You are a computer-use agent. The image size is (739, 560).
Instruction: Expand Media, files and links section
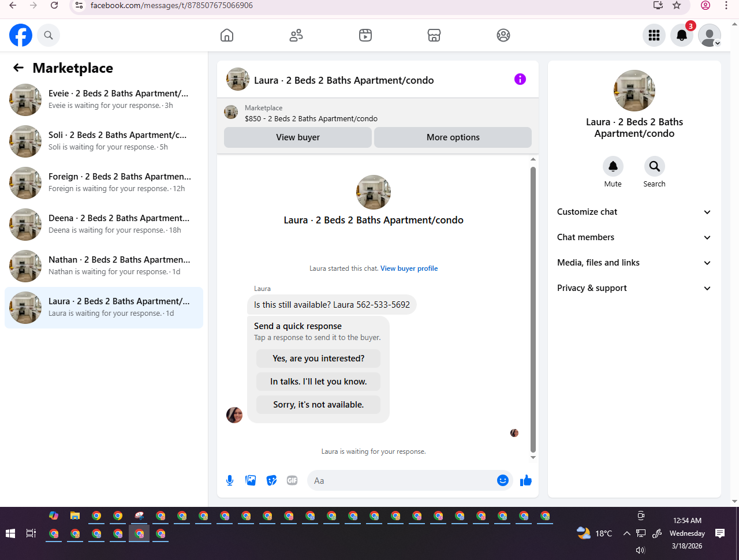tap(635, 263)
